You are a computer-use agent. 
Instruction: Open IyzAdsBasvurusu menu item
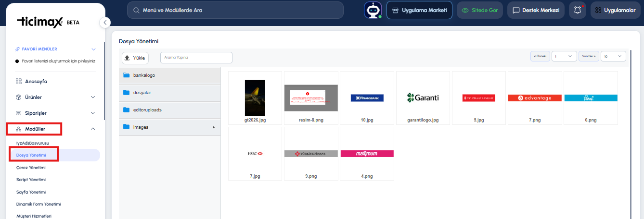point(32,143)
